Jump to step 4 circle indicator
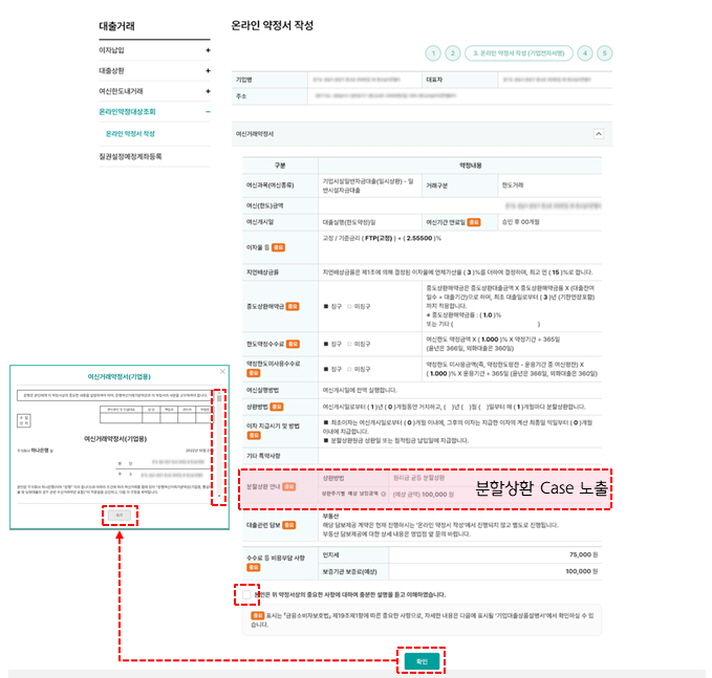This screenshot has height=678, width=712. coord(585,53)
